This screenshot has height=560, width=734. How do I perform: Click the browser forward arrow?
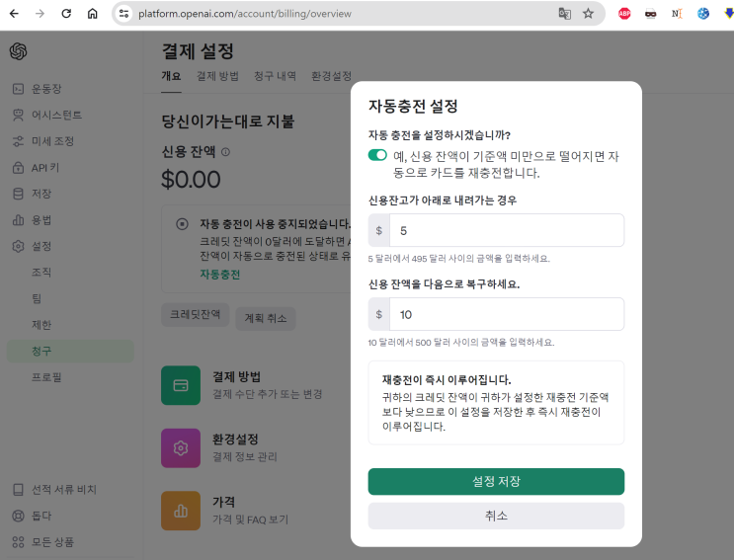[41, 14]
